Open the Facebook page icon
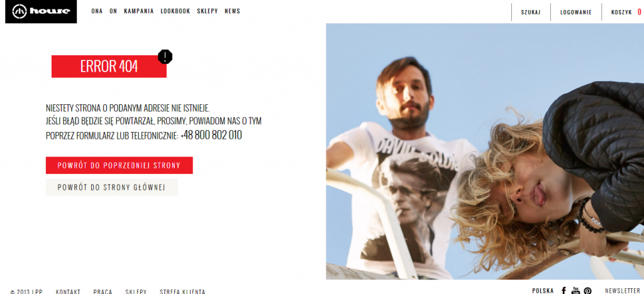The image size is (644, 294). click(563, 291)
